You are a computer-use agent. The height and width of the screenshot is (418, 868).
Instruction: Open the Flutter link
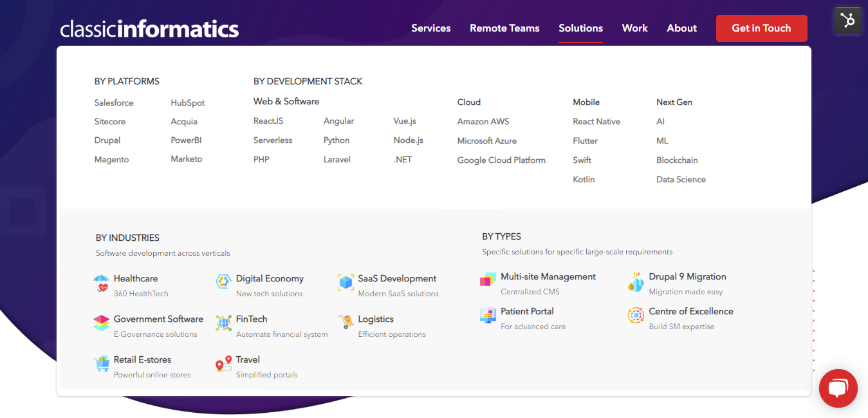click(586, 141)
